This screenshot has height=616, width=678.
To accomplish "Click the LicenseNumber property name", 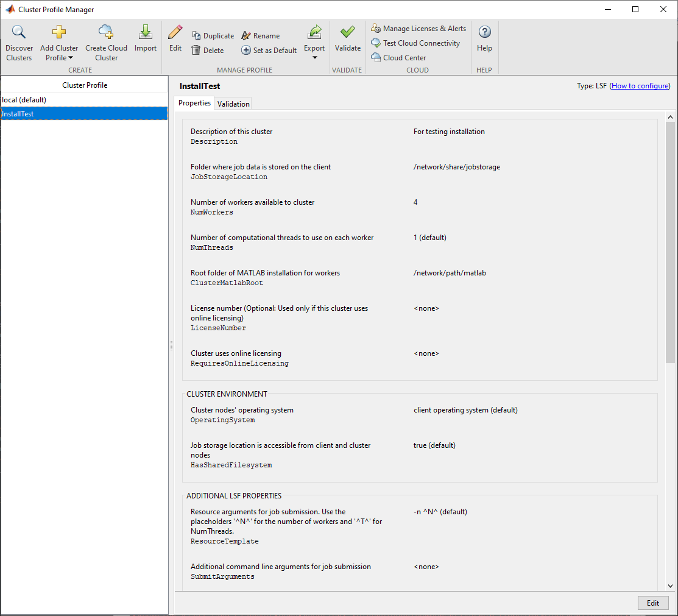I will 218,328.
